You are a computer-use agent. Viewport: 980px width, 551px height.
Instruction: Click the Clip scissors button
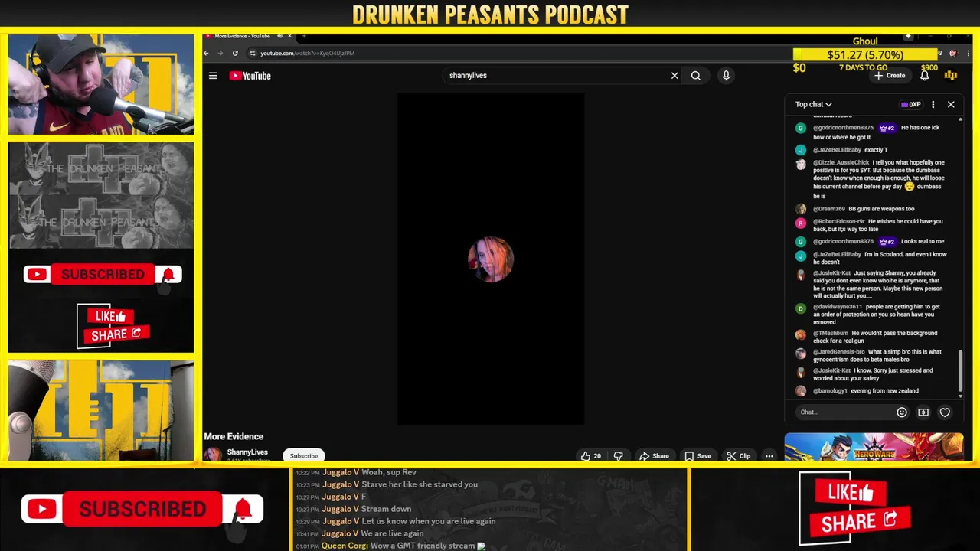click(738, 456)
